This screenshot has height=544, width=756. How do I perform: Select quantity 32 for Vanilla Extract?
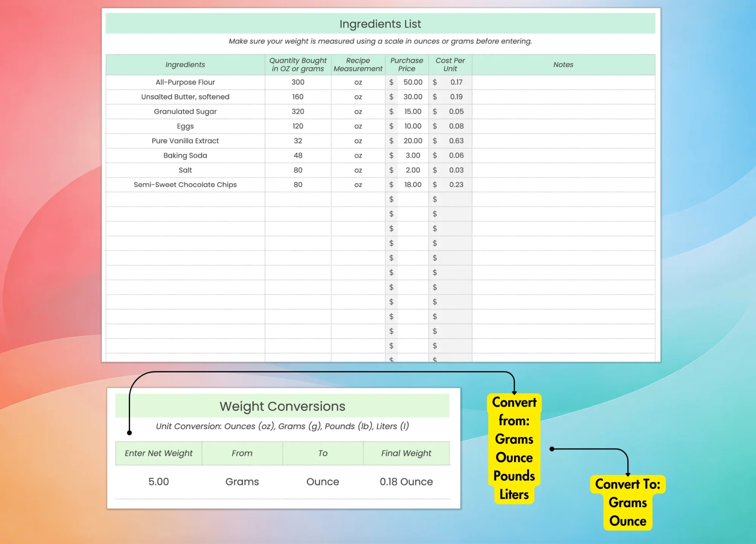pyautogui.click(x=298, y=141)
